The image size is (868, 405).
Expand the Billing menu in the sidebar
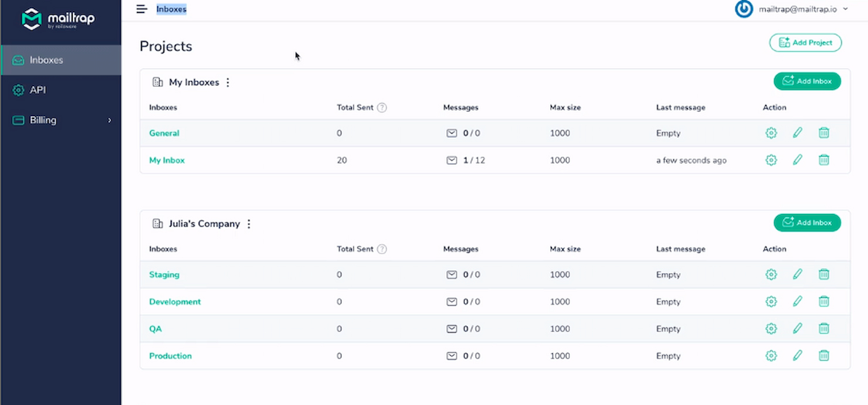pyautogui.click(x=42, y=120)
